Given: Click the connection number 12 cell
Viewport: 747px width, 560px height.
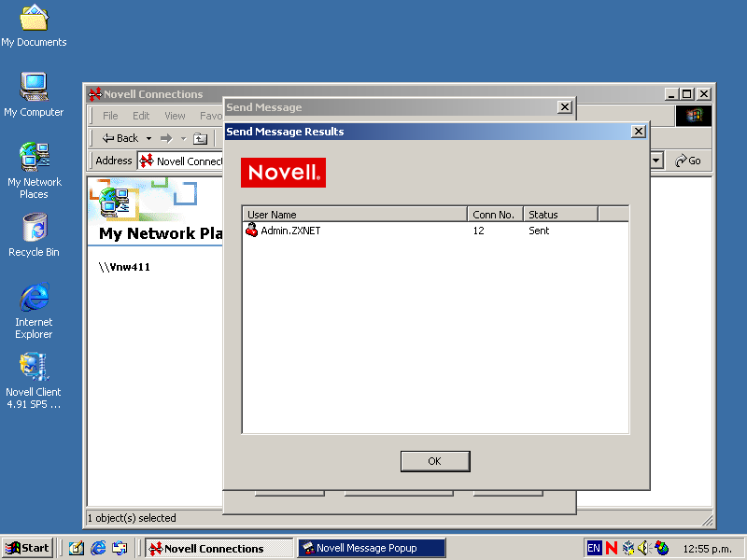Looking at the screenshot, I should pos(478,231).
